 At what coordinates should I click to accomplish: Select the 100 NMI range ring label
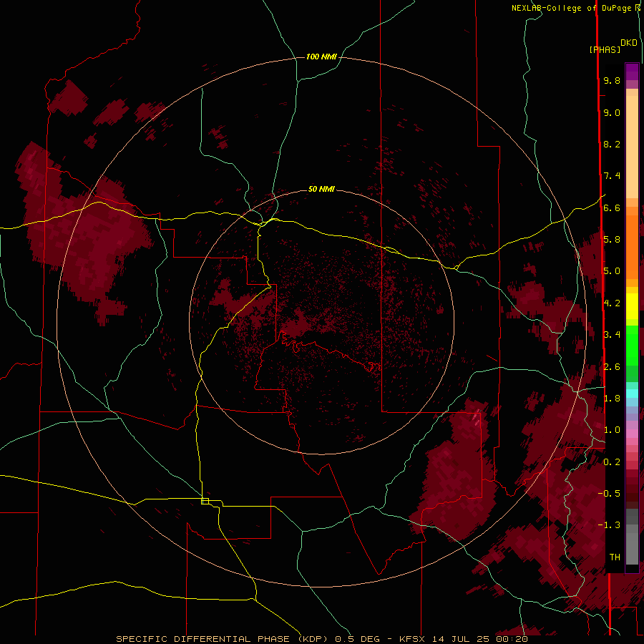click(x=321, y=57)
